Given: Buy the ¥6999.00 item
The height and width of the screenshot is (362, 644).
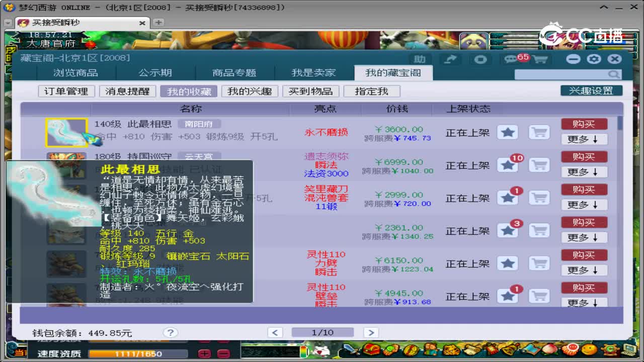Looking at the screenshot, I should pyautogui.click(x=584, y=157).
